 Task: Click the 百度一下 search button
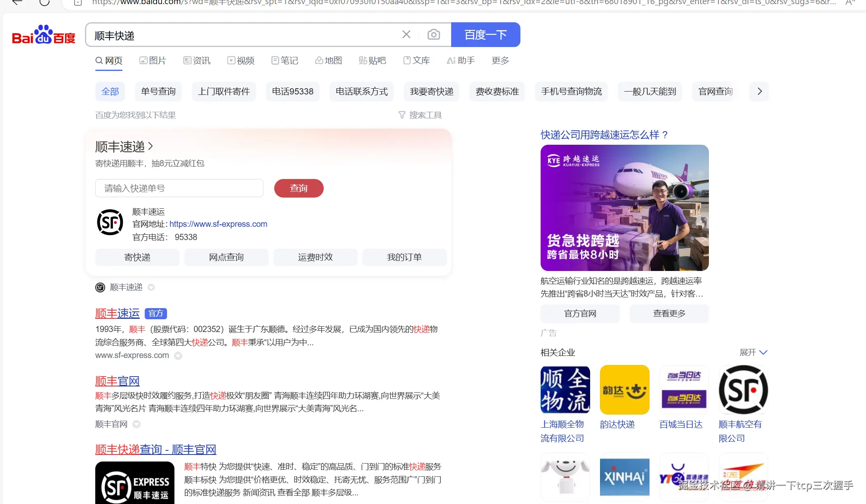click(x=486, y=35)
